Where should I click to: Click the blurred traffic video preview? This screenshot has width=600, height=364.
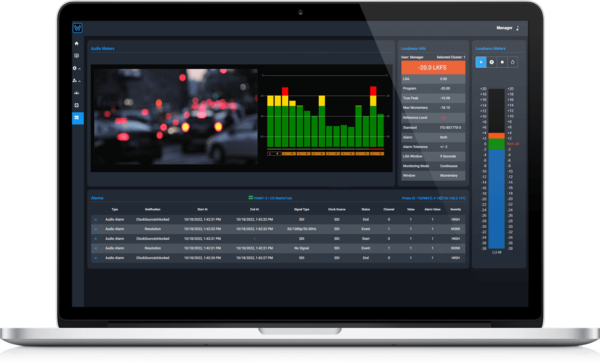coord(176,117)
